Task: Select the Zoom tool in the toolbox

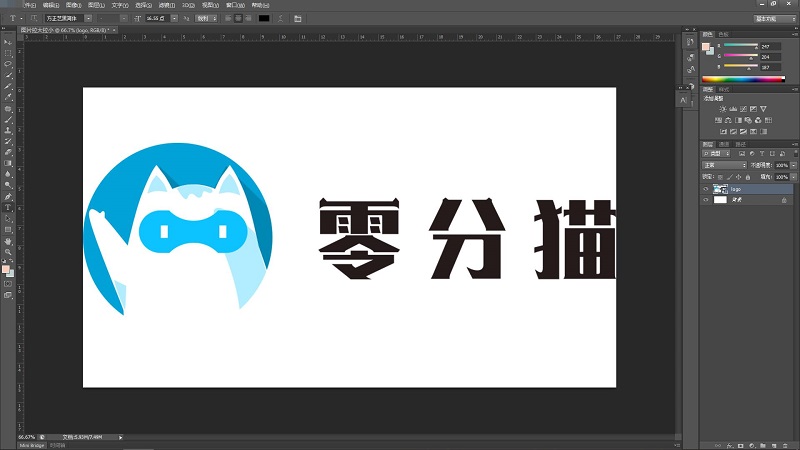Action: (x=8, y=252)
